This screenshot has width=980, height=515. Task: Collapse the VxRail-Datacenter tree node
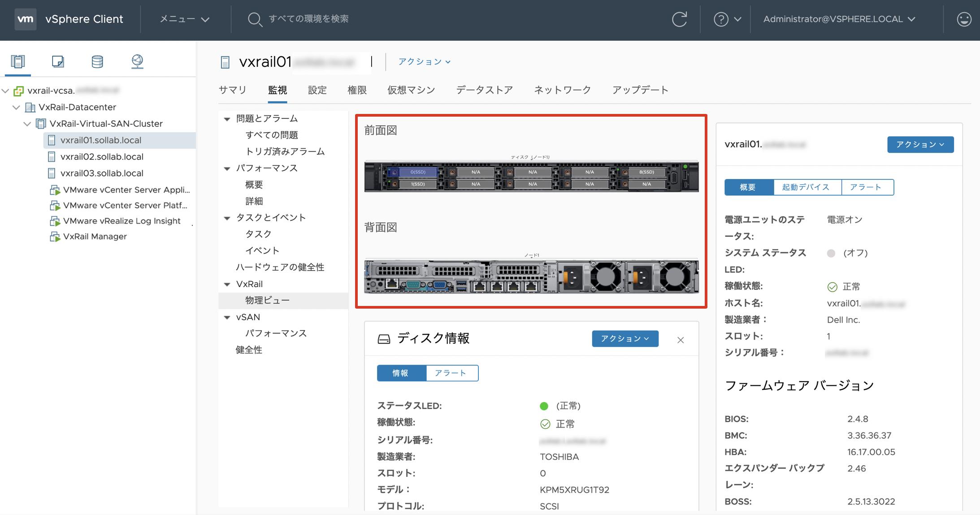(16, 107)
